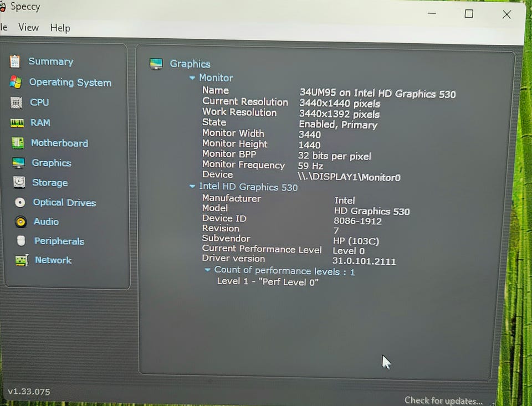The width and height of the screenshot is (532, 406).
Task: Click the Network card icon
Action: click(x=22, y=260)
